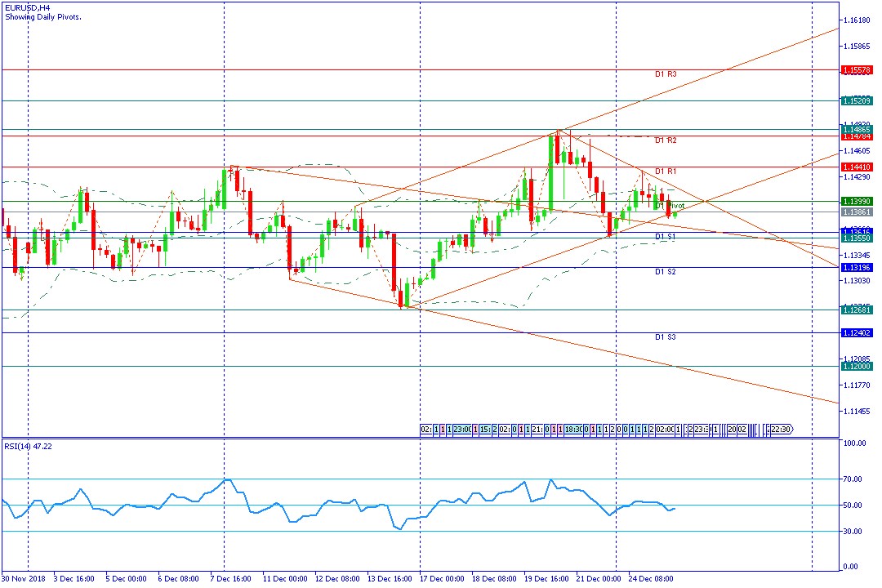The image size is (882, 588).
Task: Select the 23:00 event marker
Action: [461, 430]
